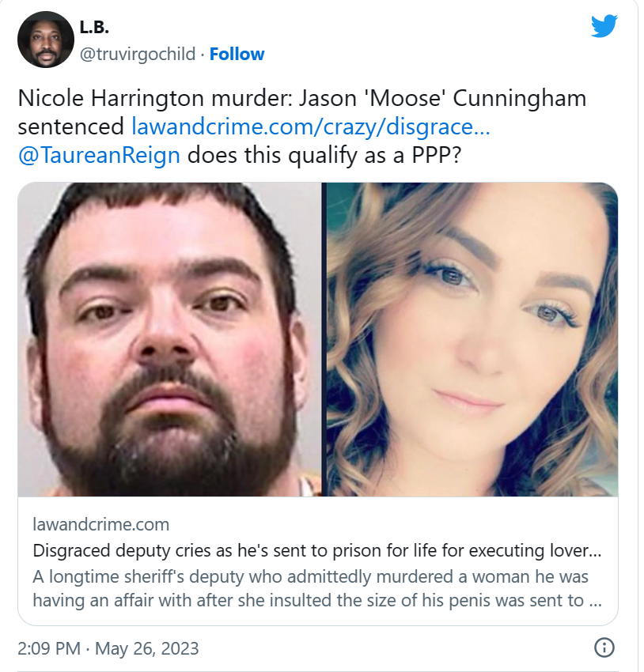The image size is (644, 672).
Task: Open the lawandcrime.com/crazy/disgrace… link
Action: (x=310, y=126)
